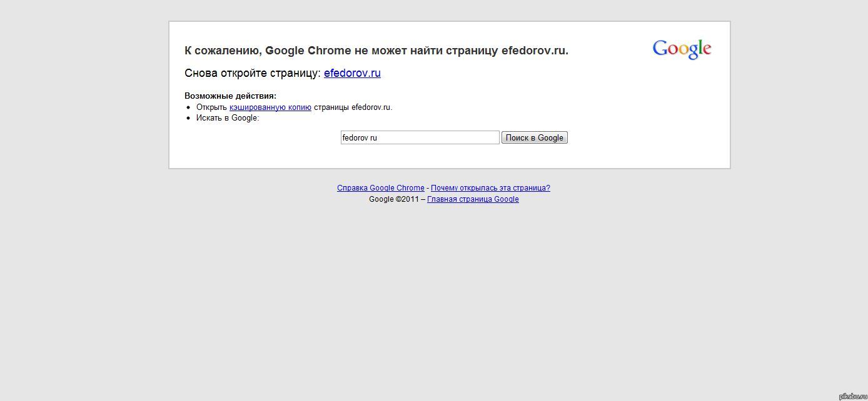Image resolution: width=868 pixels, height=401 pixels.
Task: Click the 'Снова откройте страницу:' text
Action: pyautogui.click(x=253, y=73)
